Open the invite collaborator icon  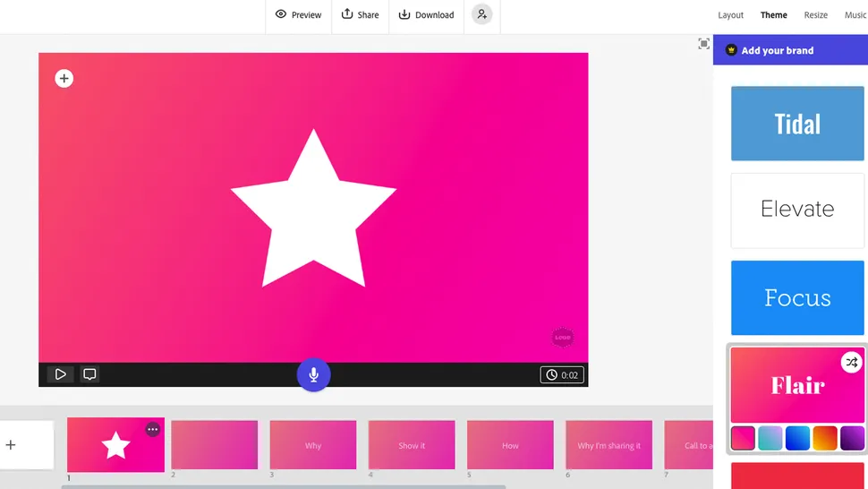[482, 14]
